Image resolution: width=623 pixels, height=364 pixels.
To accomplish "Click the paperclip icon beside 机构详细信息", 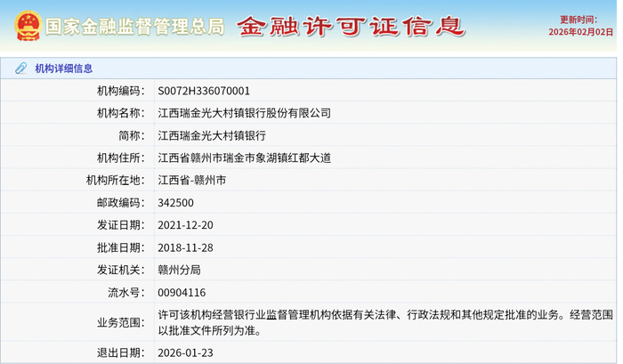I will pyautogui.click(x=20, y=69).
